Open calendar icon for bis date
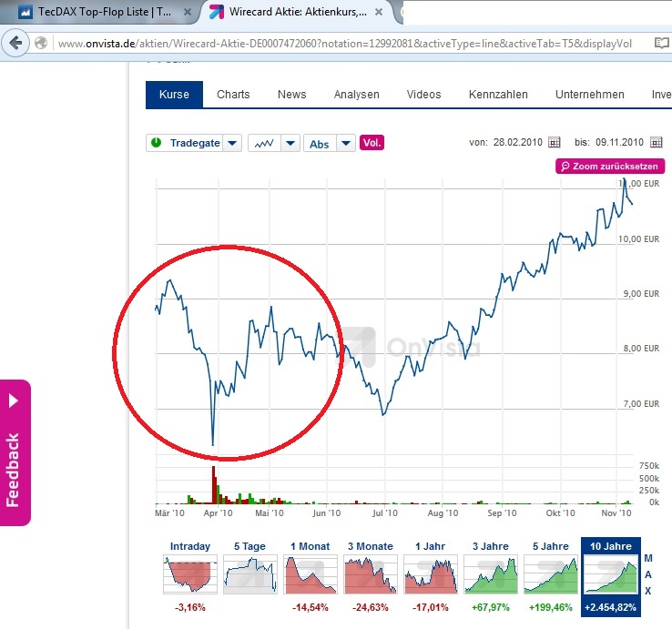 point(657,142)
